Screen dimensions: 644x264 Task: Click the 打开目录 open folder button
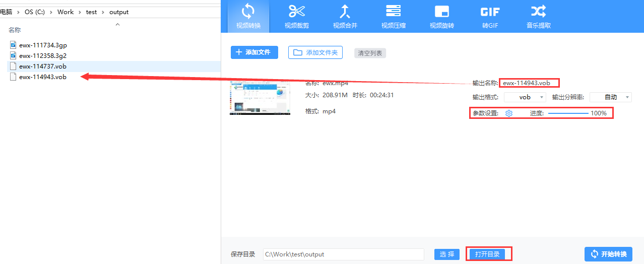point(487,254)
